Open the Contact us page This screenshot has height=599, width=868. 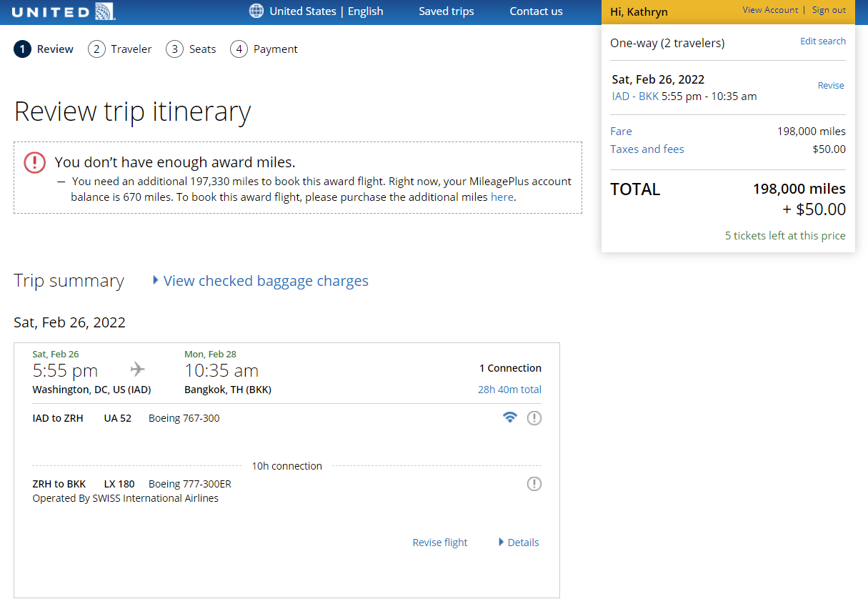point(536,11)
